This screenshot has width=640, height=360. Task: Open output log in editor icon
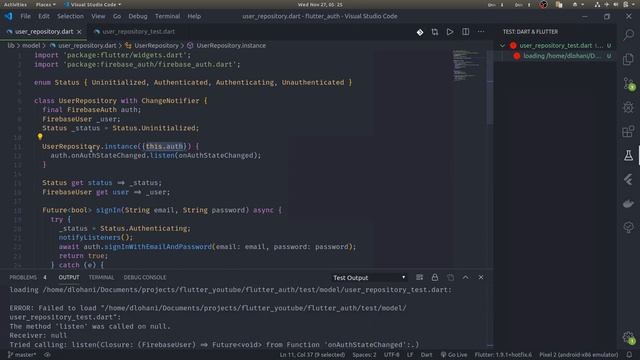pyautogui.click(x=450, y=278)
